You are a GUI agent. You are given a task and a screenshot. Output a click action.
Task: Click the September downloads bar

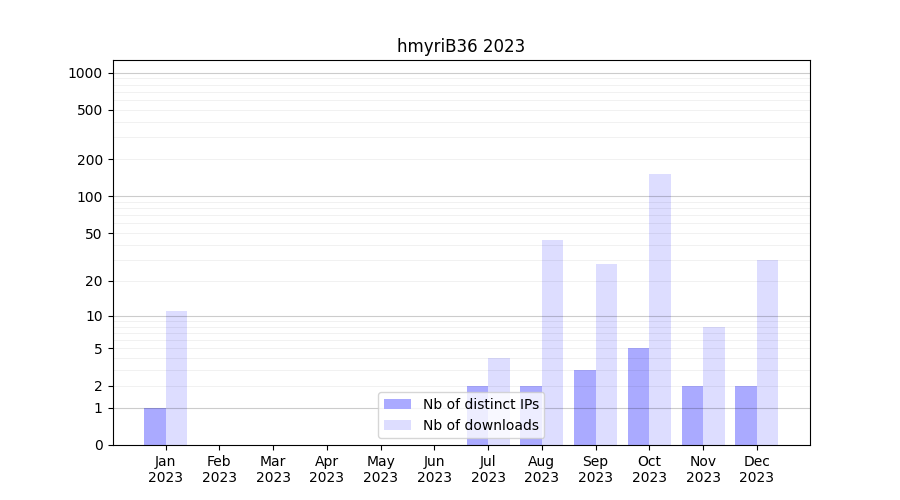[606, 354]
